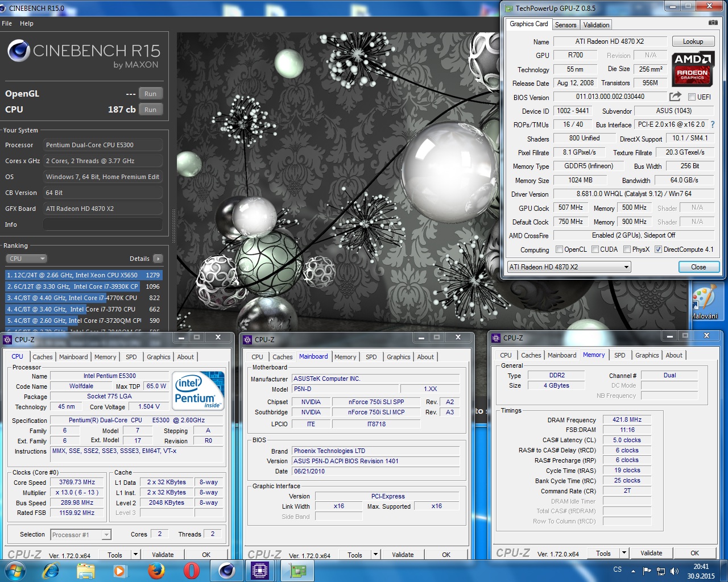Viewport: 728px width, 582px height.
Task: Select ranking row Intel Core i7-4770K
Action: pyautogui.click(x=84, y=298)
